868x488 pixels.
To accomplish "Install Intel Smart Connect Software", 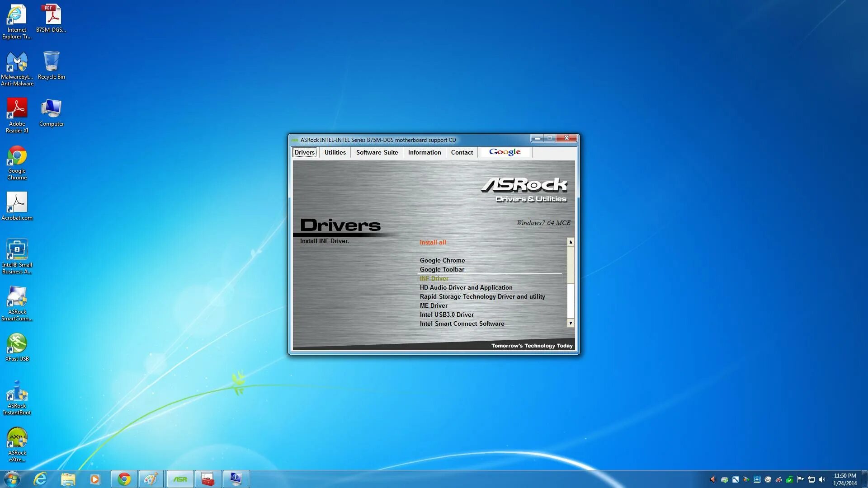I will (x=462, y=324).
